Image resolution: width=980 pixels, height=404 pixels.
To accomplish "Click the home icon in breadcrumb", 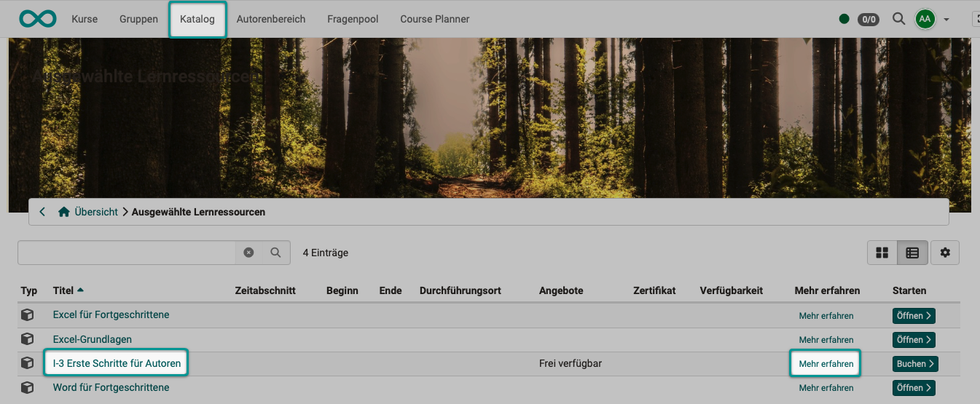I will coord(64,212).
